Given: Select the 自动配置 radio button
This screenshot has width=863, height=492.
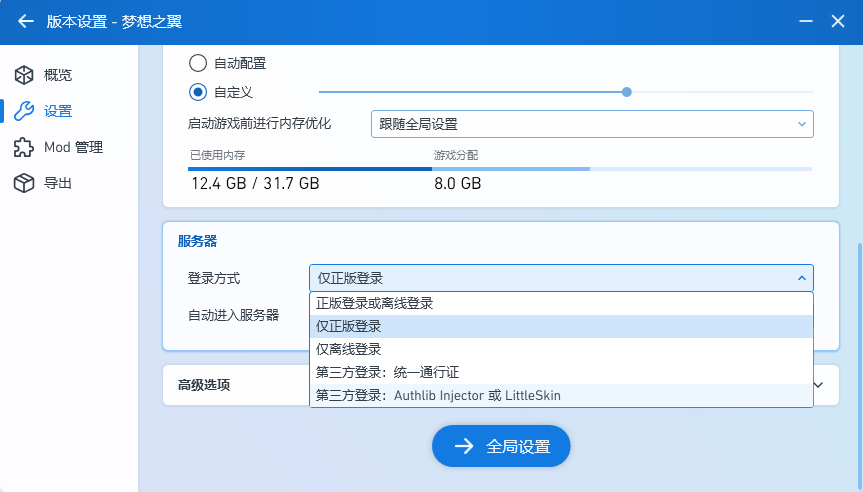Looking at the screenshot, I should point(198,63).
